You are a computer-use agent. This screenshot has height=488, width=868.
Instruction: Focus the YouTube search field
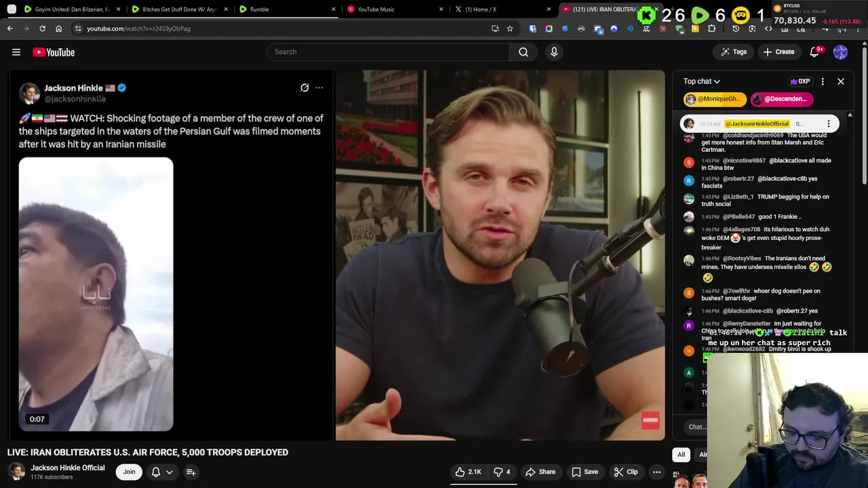pyautogui.click(x=388, y=52)
